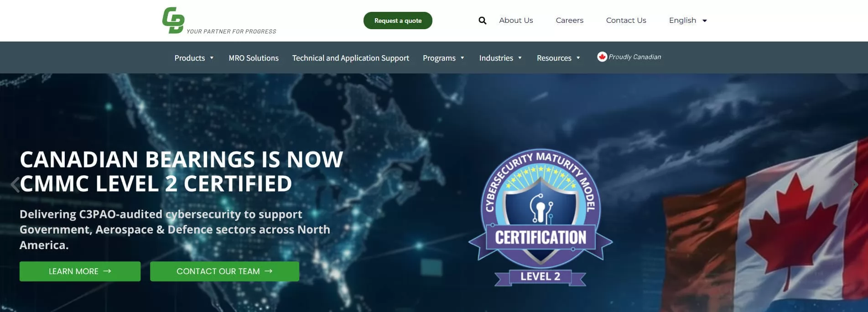Click the LEARN MORE button

(x=80, y=271)
